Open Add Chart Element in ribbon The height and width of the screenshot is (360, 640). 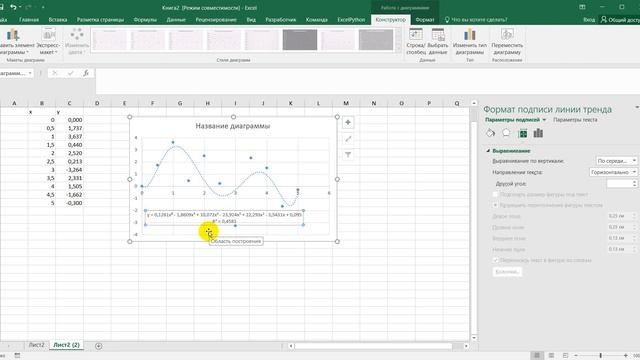(x=13, y=42)
